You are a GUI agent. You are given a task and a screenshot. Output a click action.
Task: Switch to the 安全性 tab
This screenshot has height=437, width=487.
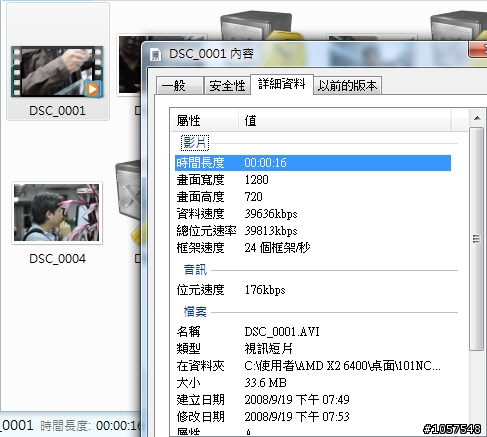(227, 86)
